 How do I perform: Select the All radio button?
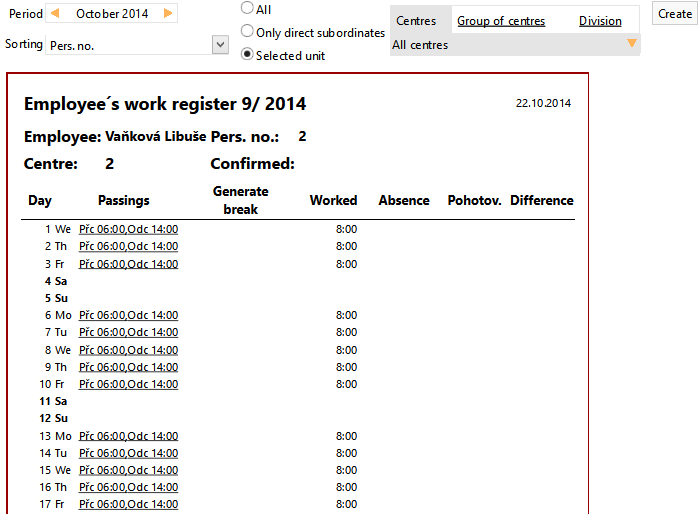pyautogui.click(x=247, y=8)
